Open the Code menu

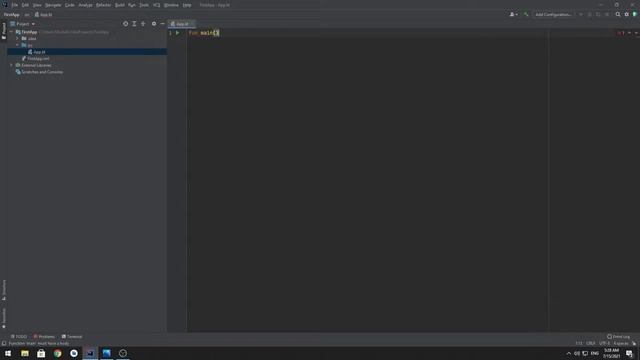pos(70,5)
